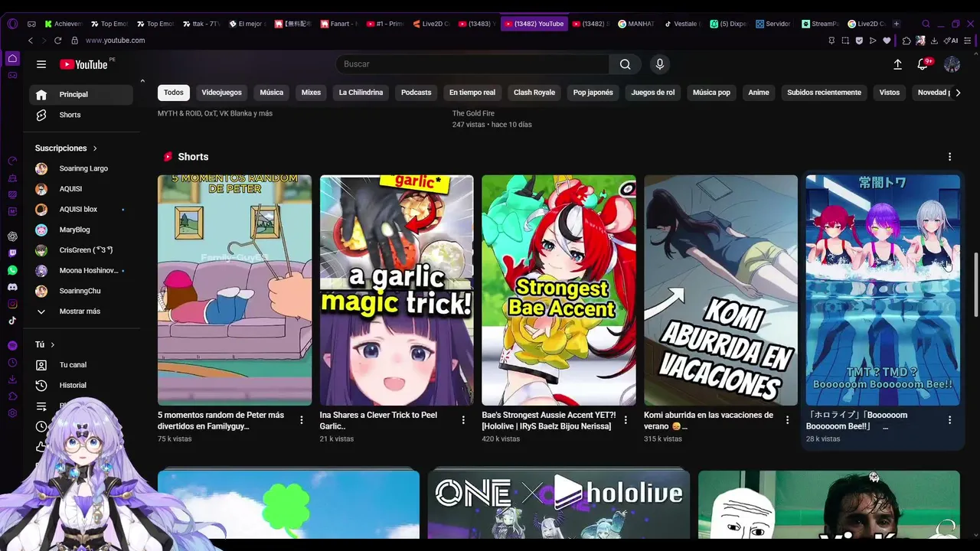This screenshot has width=980, height=551.
Task: Open the downloads icon in Opera sidebar
Action: click(12, 380)
